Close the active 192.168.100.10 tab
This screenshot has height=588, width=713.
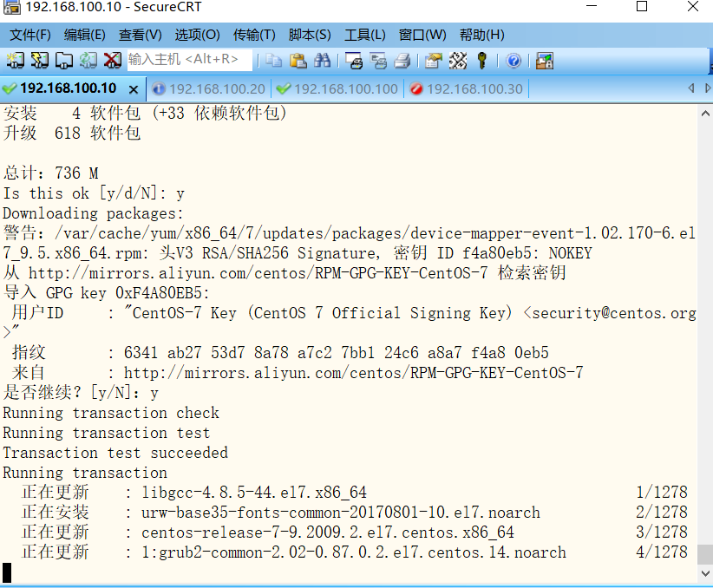coord(133,88)
